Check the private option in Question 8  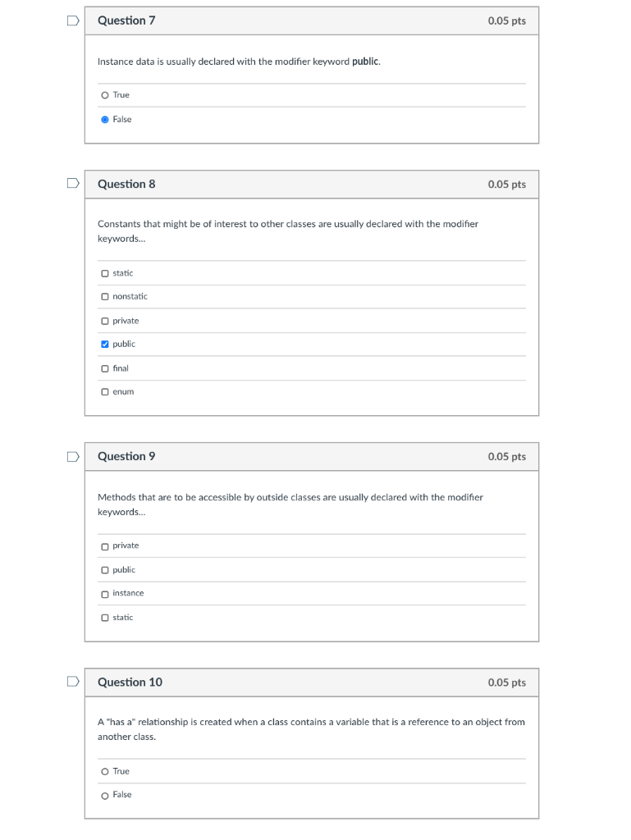tap(103, 320)
